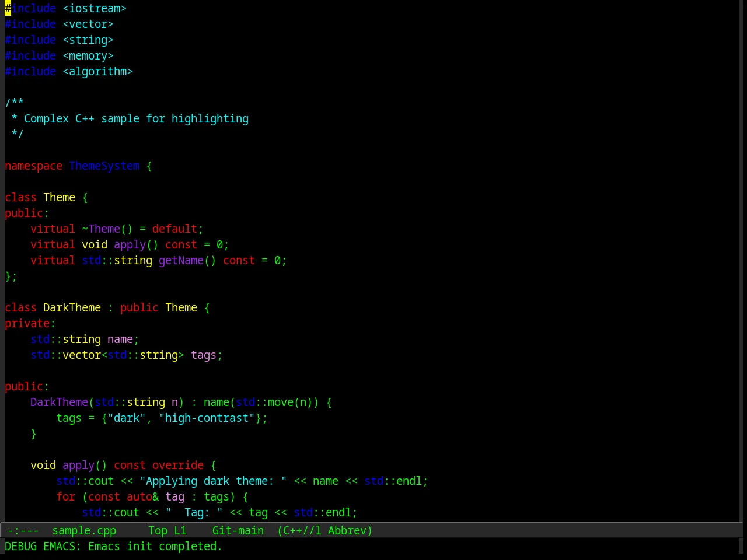Click the private: access specifier
This screenshot has width=747, height=560.
coord(30,323)
